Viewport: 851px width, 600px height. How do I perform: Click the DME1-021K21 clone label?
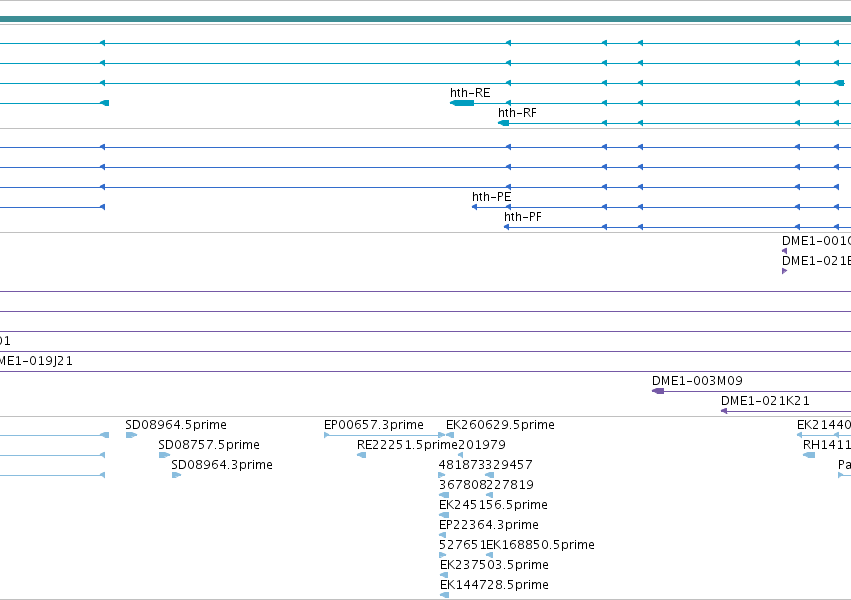point(765,401)
